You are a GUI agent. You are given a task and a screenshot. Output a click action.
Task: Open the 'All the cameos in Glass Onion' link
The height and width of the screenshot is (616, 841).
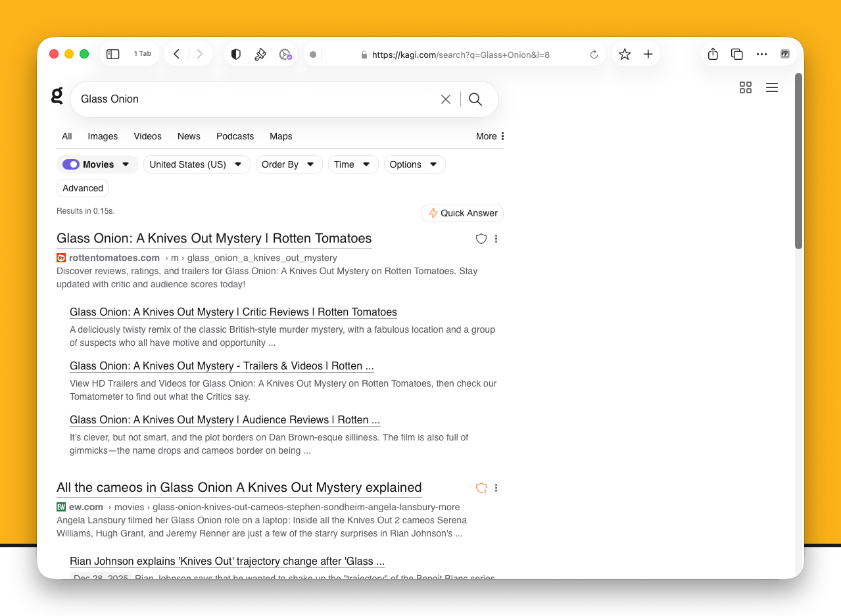(x=239, y=488)
